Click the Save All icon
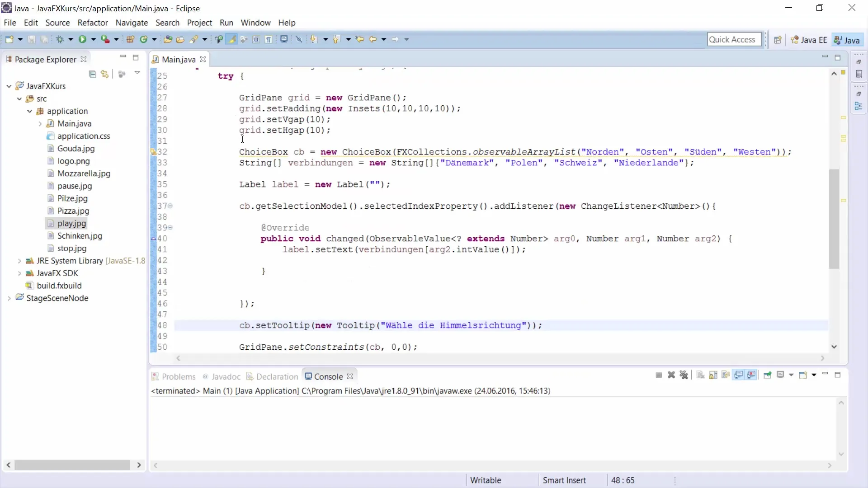The height and width of the screenshot is (488, 868). [x=44, y=40]
